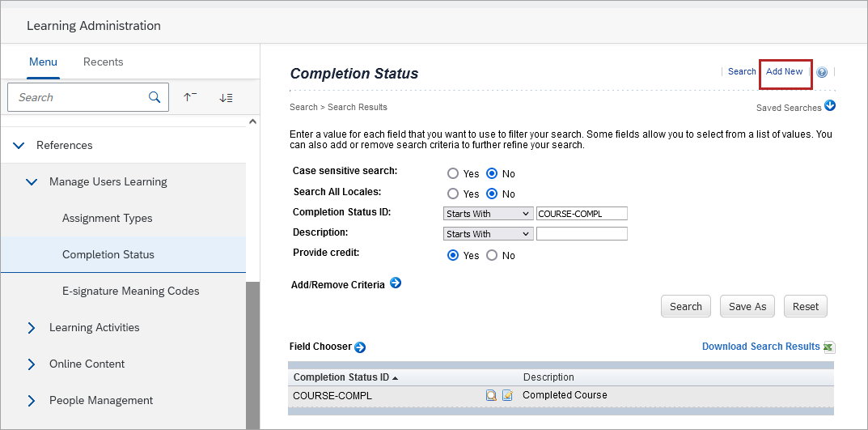Open Assignment Types menu item

click(x=107, y=219)
